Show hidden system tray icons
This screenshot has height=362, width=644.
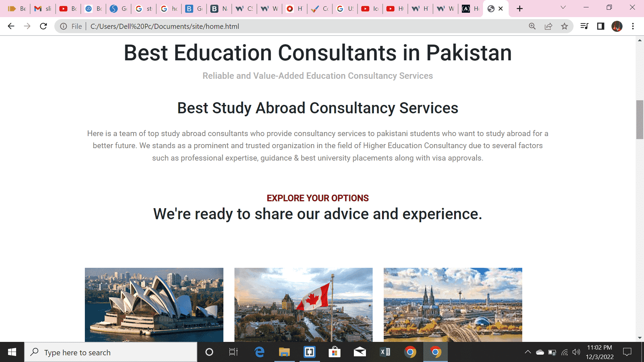(528, 352)
